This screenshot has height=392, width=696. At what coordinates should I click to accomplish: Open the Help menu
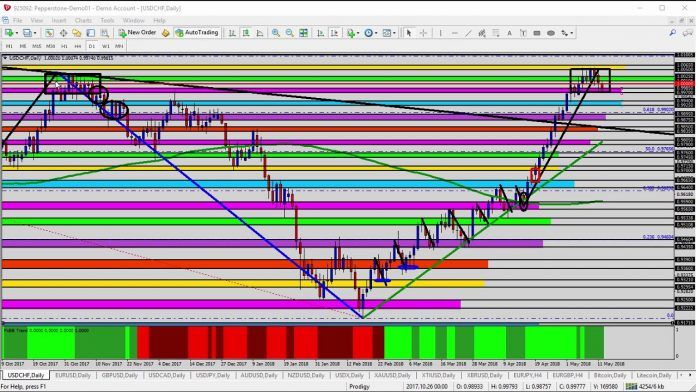(x=159, y=20)
